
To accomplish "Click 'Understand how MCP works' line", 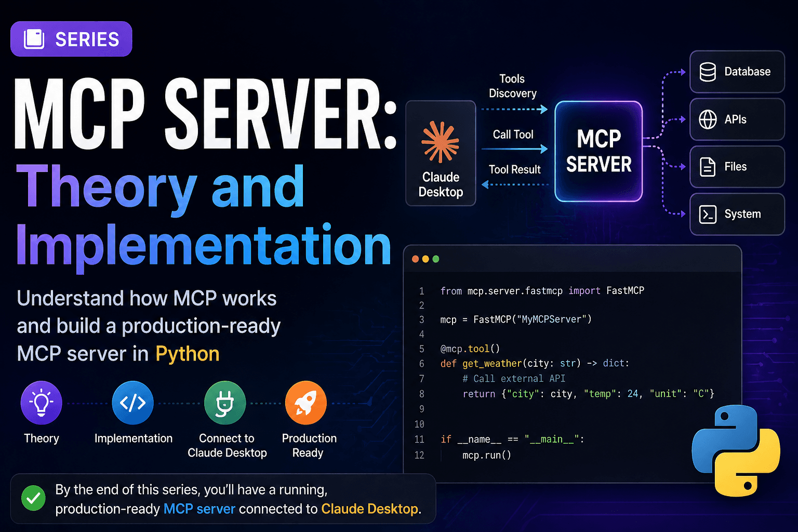I will point(147,298).
